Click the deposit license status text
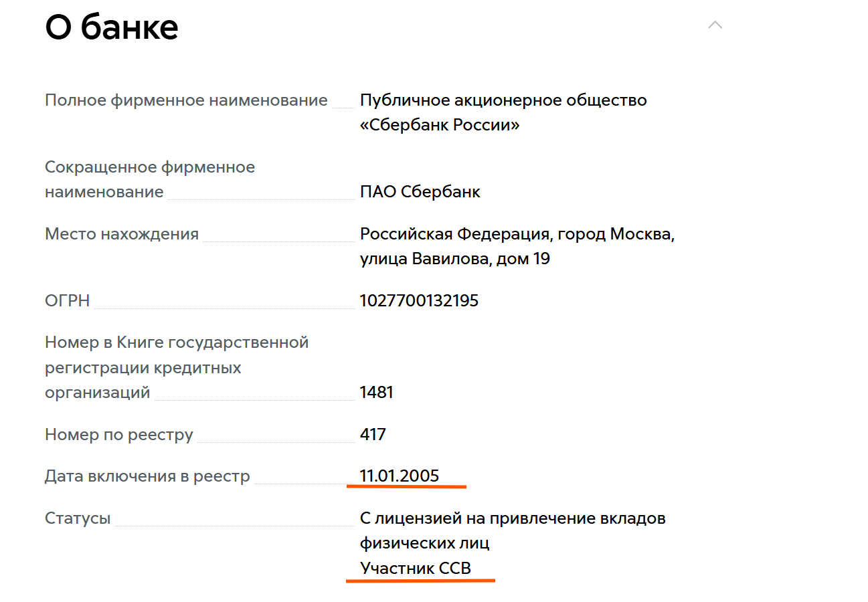The image size is (868, 602). pos(512,530)
